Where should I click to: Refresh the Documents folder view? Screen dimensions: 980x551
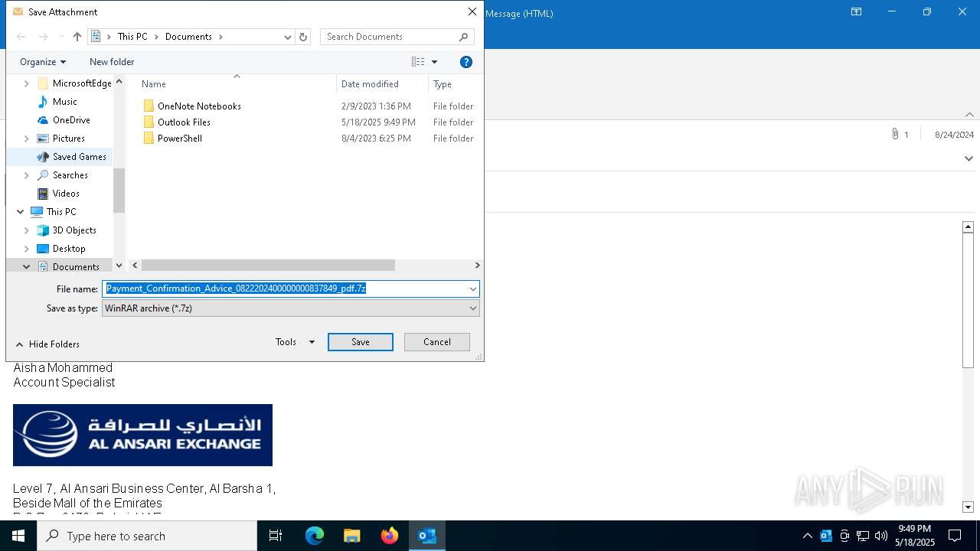tap(303, 37)
